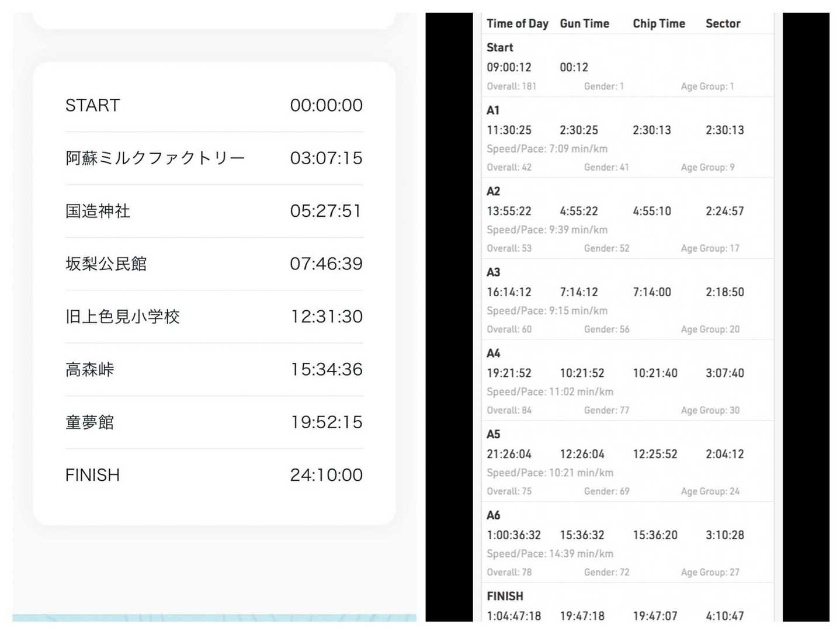Image resolution: width=840 pixels, height=631 pixels.
Task: Click the START row showing 00:00:00
Action: pos(214,106)
